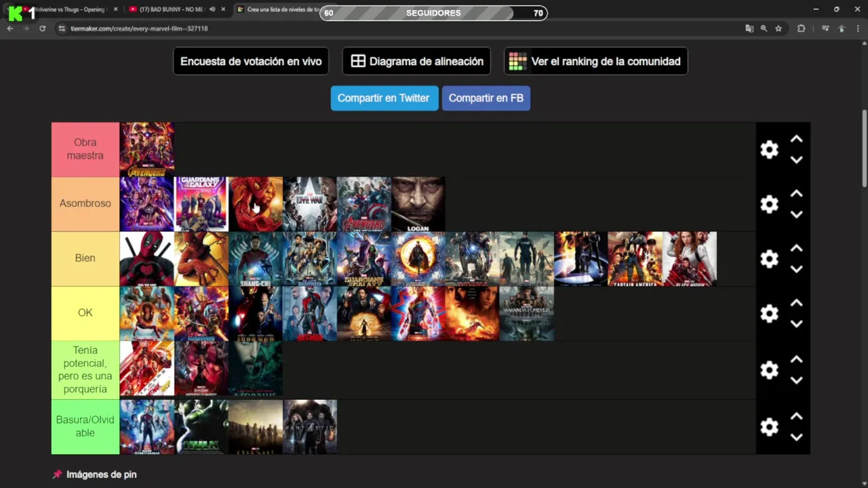
Task: Close the Wolverine vs Thugs tab
Action: pos(116,9)
